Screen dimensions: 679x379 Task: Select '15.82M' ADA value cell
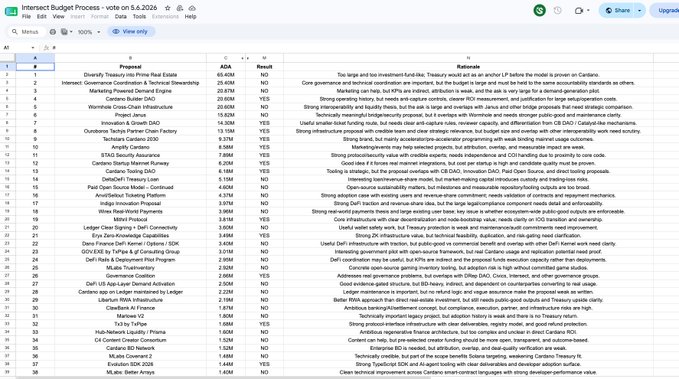(x=226, y=115)
